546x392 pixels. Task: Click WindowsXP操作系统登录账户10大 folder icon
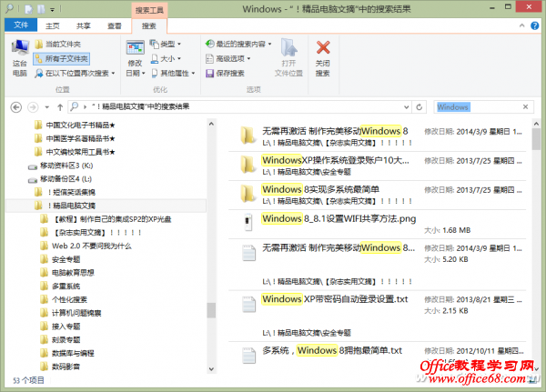[248, 165]
